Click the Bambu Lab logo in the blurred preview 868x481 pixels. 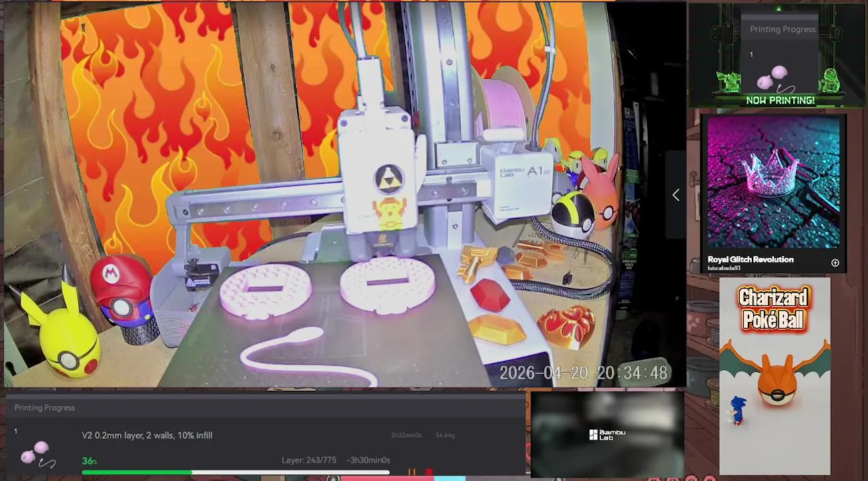click(607, 435)
